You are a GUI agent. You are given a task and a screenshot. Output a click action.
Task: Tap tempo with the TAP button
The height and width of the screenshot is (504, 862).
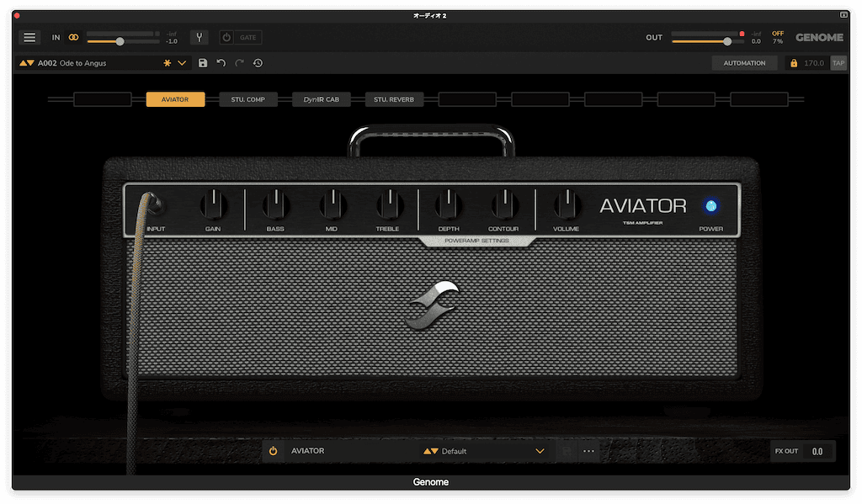[838, 63]
